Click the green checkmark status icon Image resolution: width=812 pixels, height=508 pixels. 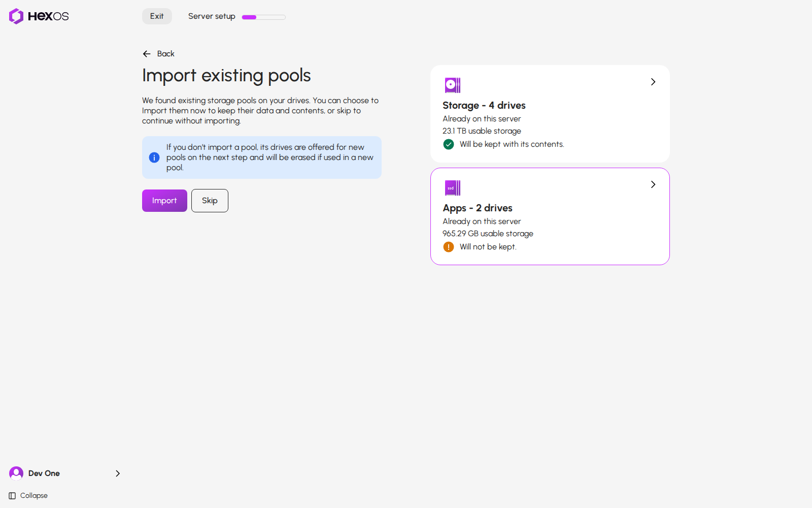(x=449, y=144)
